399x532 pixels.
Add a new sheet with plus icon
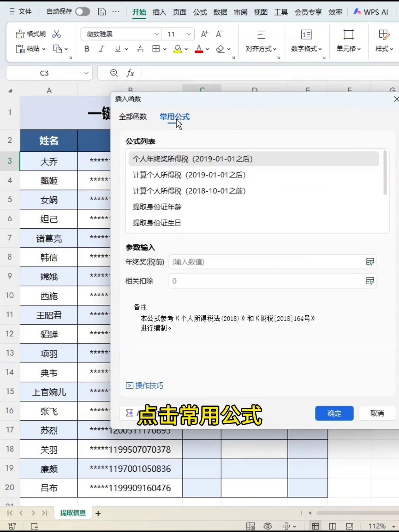98,513
